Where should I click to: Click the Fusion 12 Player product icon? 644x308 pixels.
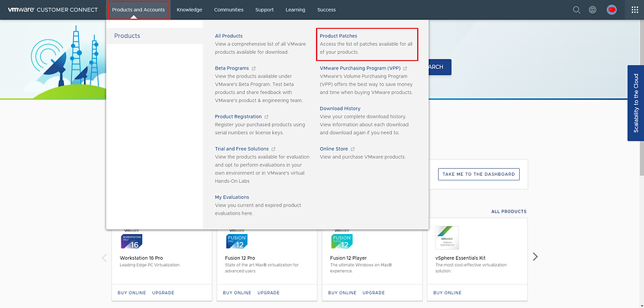pos(342,241)
